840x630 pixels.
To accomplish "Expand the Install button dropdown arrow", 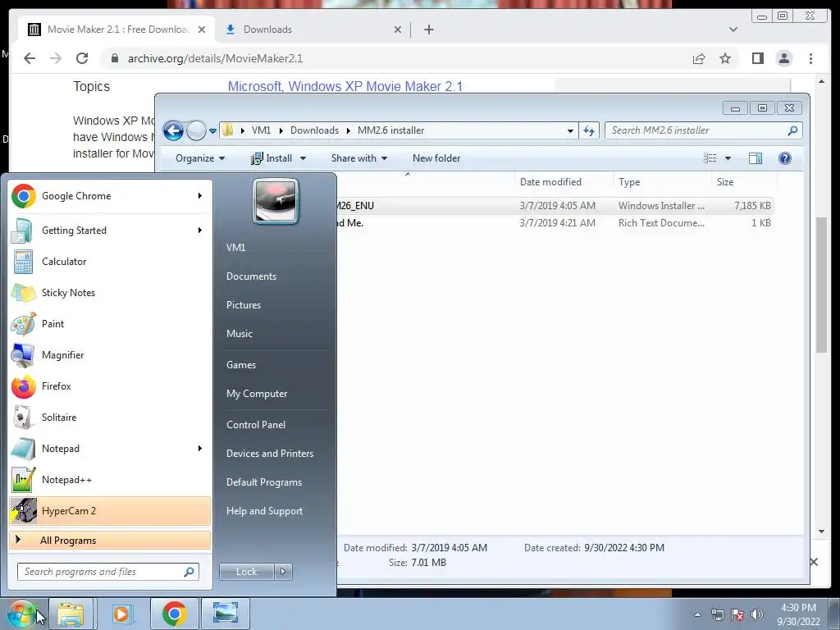I will (303, 158).
